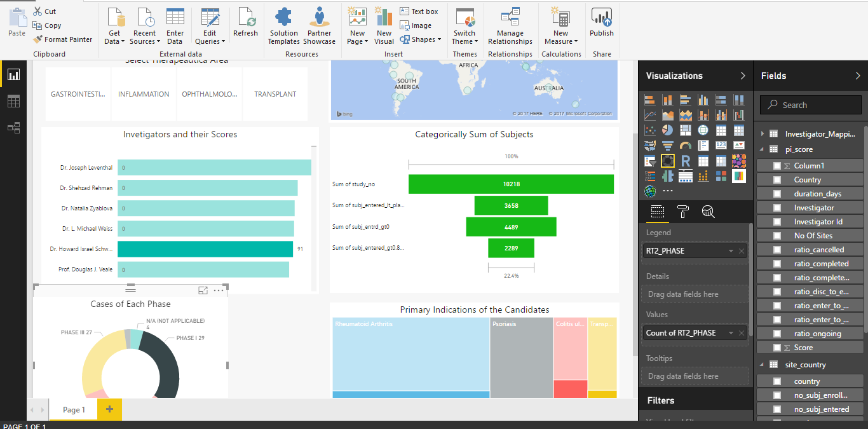Image resolution: width=868 pixels, height=429 pixels.
Task: Choose the stacked area chart visualization
Action: [x=685, y=115]
